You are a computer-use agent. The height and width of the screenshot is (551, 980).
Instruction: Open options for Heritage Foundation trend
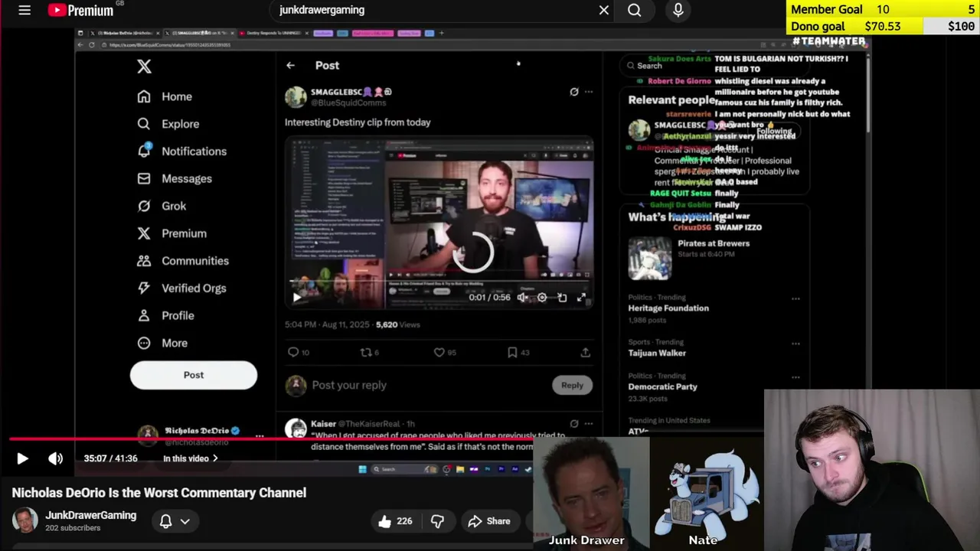[x=795, y=298]
